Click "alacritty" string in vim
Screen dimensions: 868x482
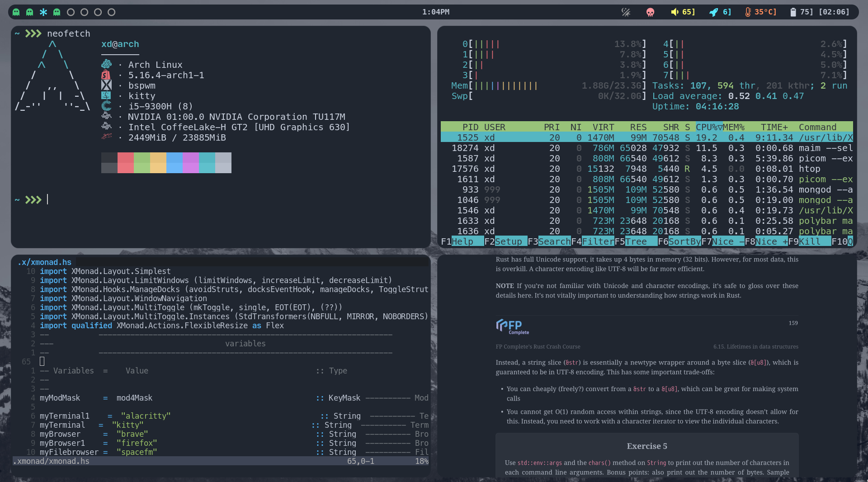pyautogui.click(x=146, y=416)
